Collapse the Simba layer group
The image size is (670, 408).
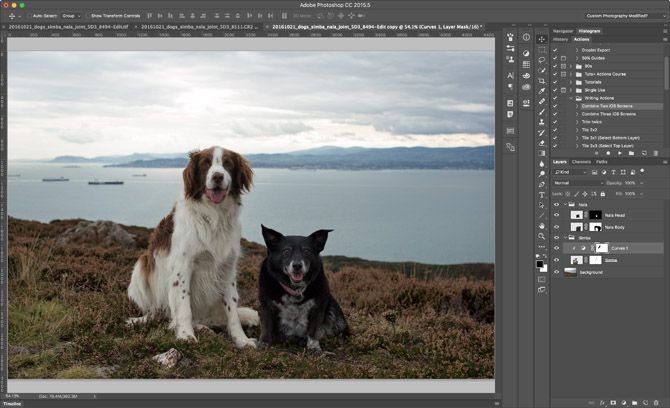tap(566, 238)
